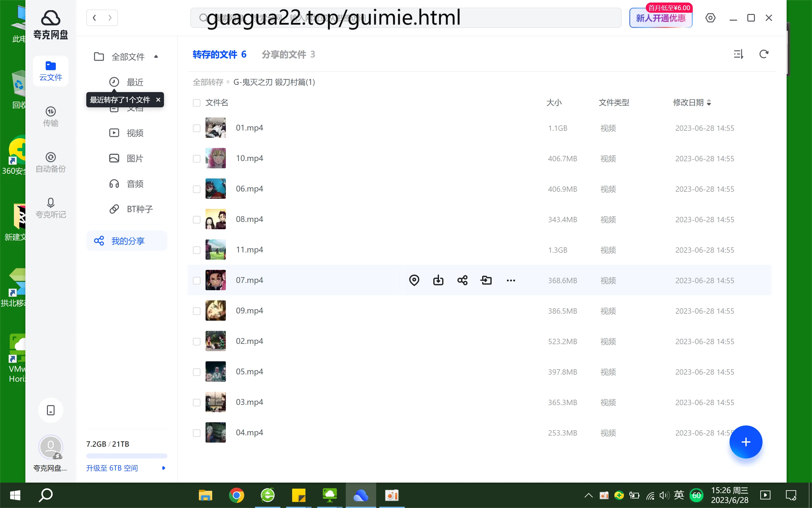The width and height of the screenshot is (812, 508).
Task: Locate 07.mp4 with the pin icon
Action: 414,280
